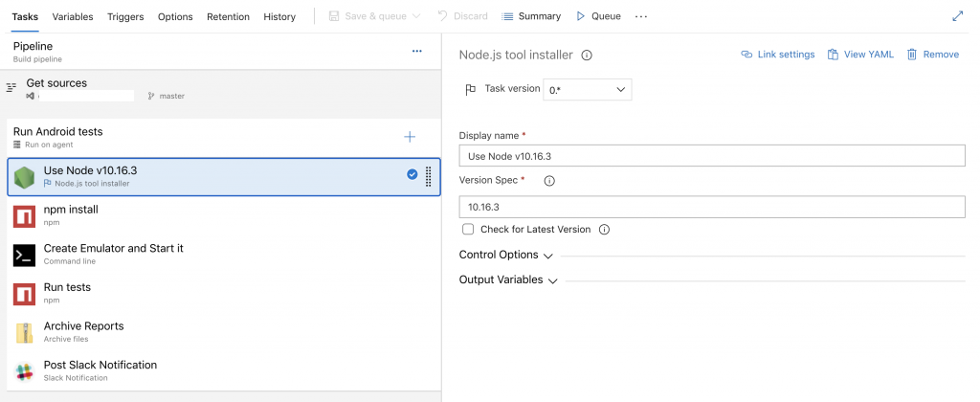This screenshot has width=980, height=402.
Task: Select Create Emulator and Start it task
Action: tap(224, 255)
